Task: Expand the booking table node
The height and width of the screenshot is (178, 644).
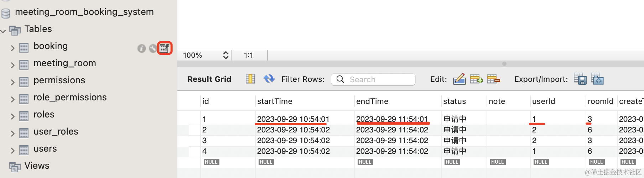Action: click(x=12, y=48)
